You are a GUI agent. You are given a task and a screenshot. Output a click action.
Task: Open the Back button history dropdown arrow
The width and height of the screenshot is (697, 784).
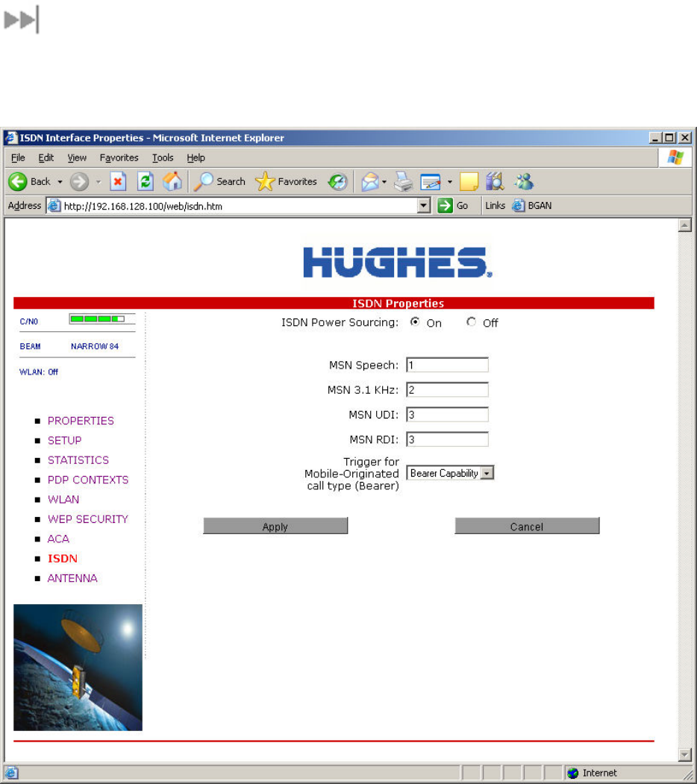pos(60,181)
